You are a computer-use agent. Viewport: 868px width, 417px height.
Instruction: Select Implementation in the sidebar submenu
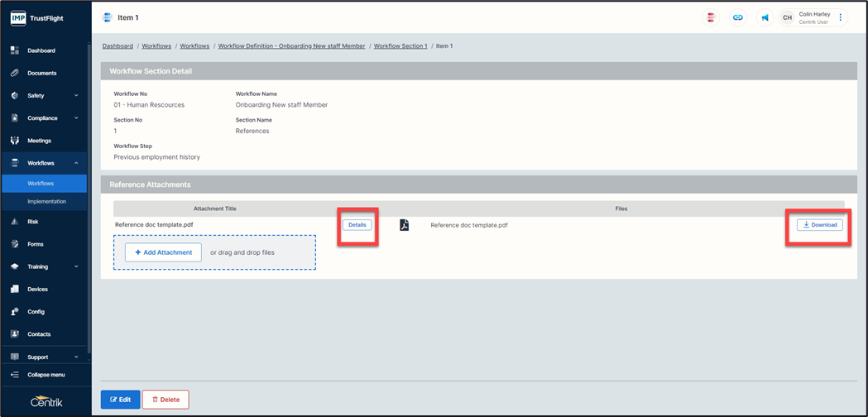click(x=46, y=201)
